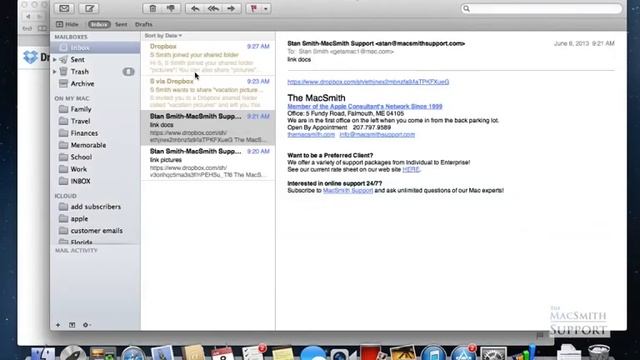The image size is (640, 360).
Task: Open the S via Dropbox email
Action: pos(208,93)
